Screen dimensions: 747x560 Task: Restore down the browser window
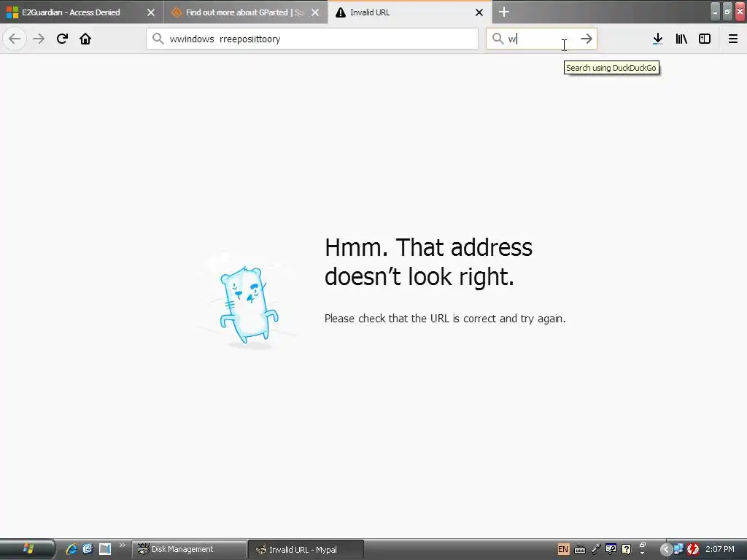click(x=727, y=12)
